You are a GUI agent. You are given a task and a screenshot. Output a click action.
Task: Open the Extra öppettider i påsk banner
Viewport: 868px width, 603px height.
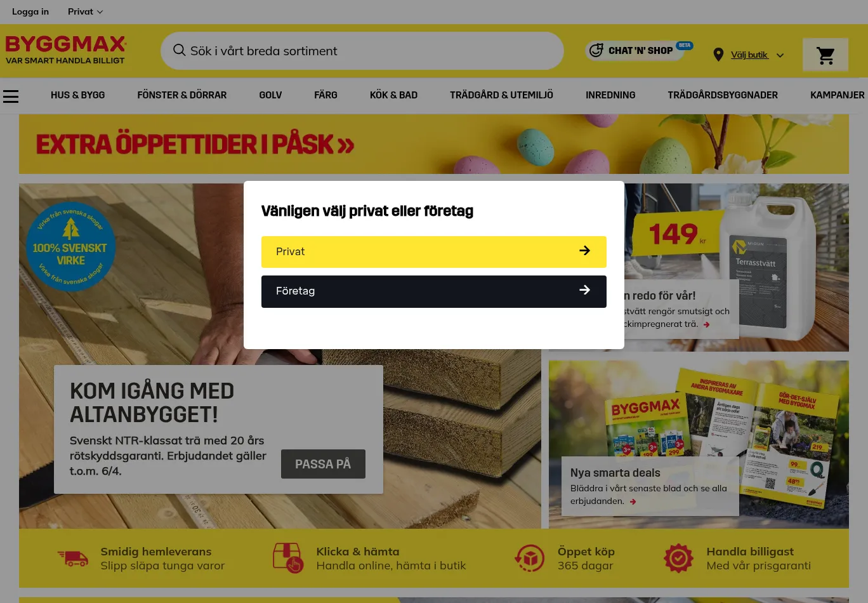coord(434,144)
